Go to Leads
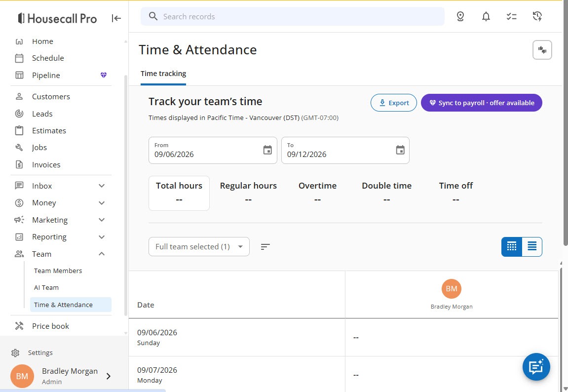 tap(42, 114)
